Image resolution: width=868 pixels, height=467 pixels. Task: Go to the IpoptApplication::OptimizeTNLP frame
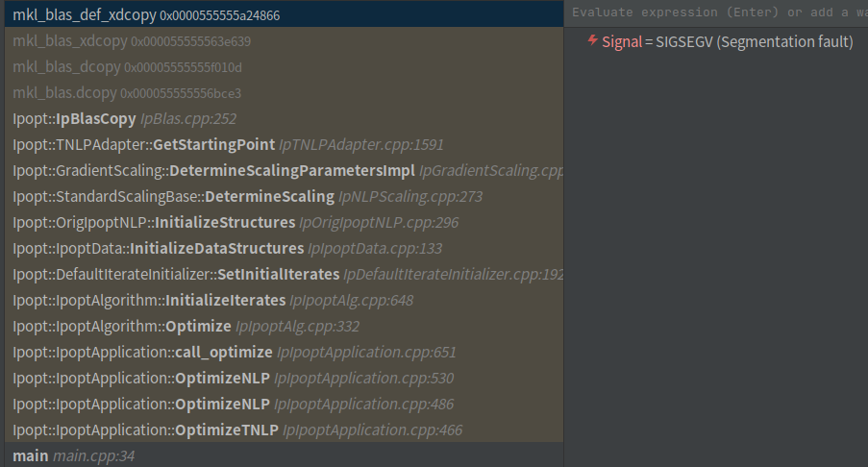click(x=237, y=430)
